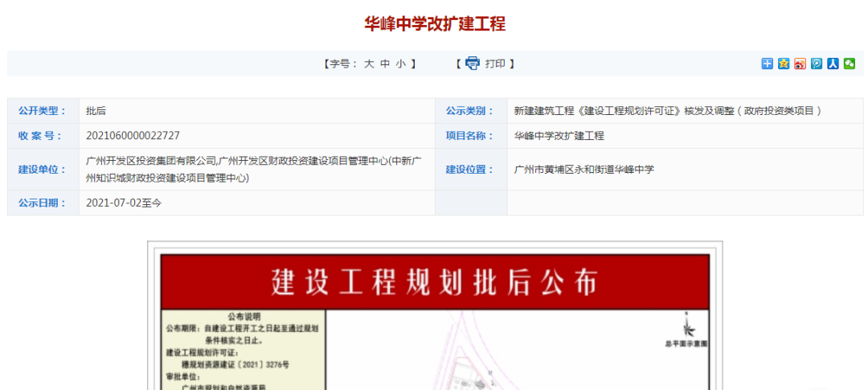This screenshot has height=390, width=868.
Task: Click the 收案号 label cell
Action: 43,136
